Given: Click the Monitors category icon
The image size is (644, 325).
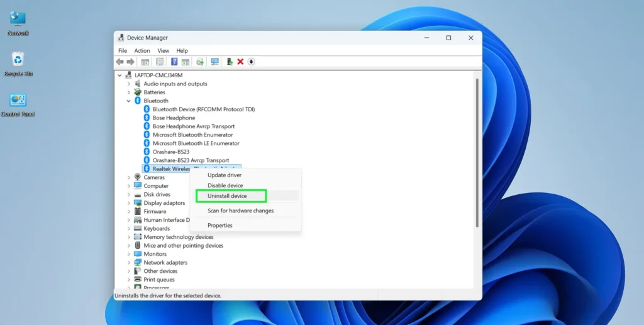Looking at the screenshot, I should pyautogui.click(x=138, y=254).
